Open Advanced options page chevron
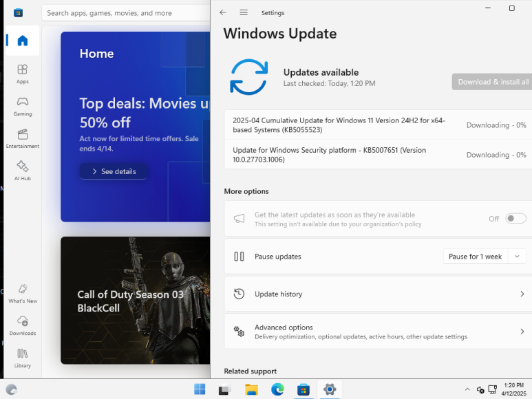This screenshot has width=532, height=399. tap(522, 331)
